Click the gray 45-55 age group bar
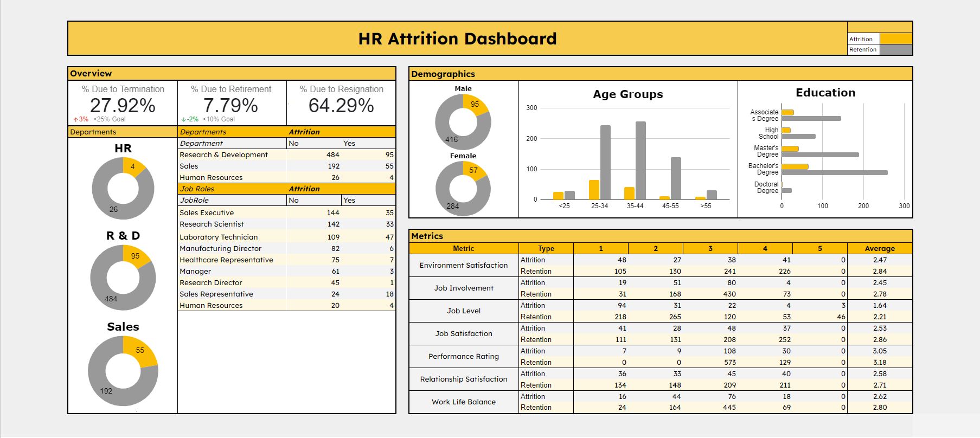Viewport: 980px width, 438px height. [x=676, y=178]
